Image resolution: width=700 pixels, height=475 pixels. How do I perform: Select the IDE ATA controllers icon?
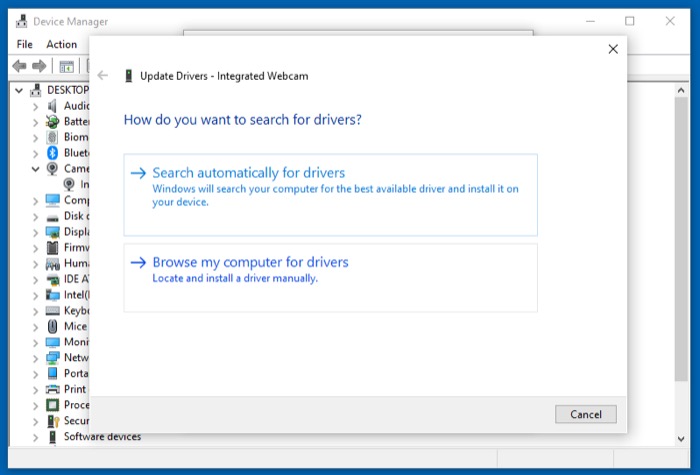[53, 280]
